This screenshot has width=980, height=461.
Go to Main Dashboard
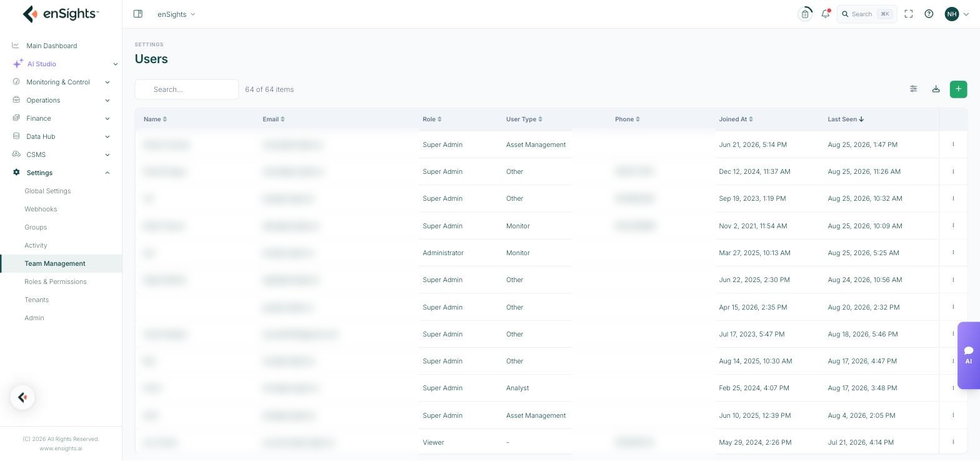point(51,46)
